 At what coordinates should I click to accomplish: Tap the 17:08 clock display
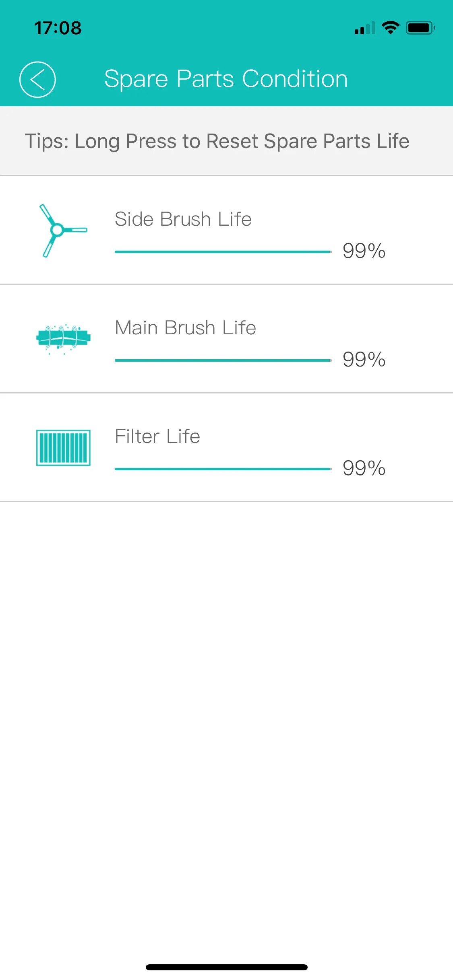[x=58, y=28]
